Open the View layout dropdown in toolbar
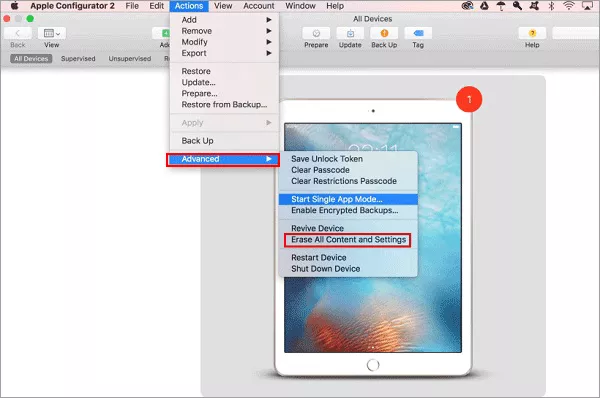 [52, 33]
